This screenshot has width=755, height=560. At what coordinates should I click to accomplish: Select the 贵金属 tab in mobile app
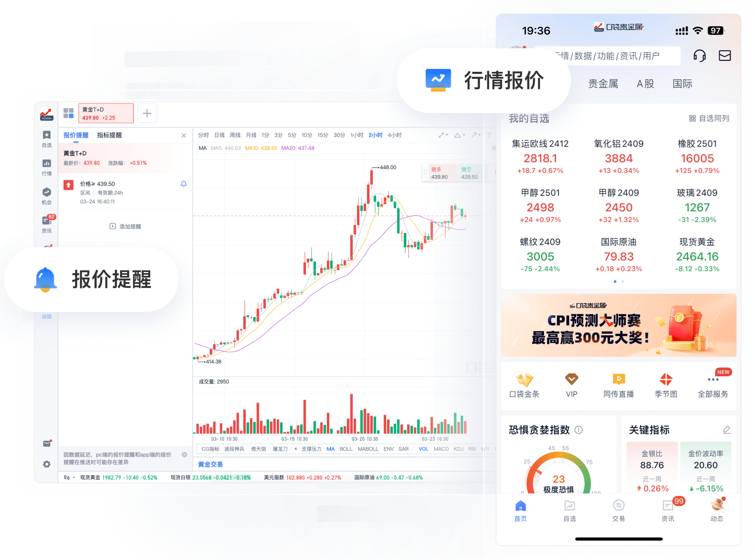coord(603,84)
